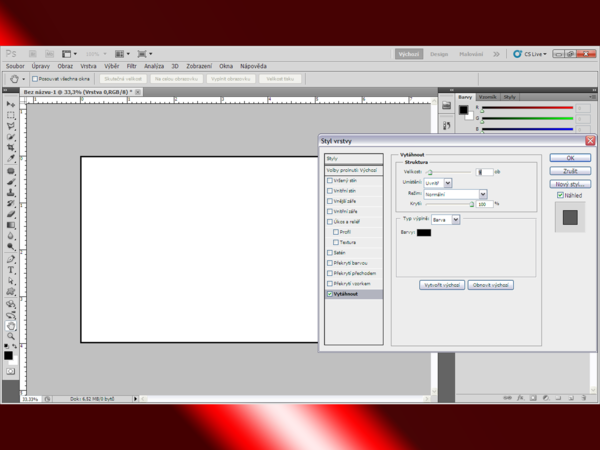600x450 pixels.
Task: Open the Filtr menu
Action: pos(131,66)
